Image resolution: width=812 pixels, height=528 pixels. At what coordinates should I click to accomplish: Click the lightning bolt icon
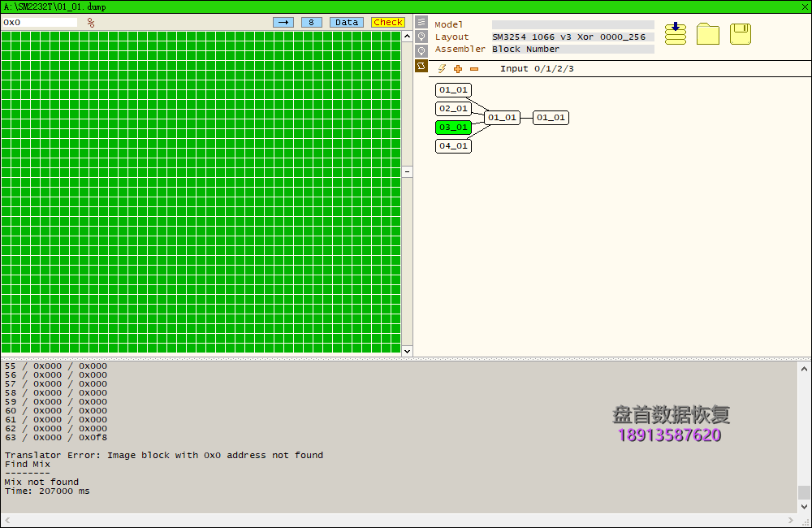coord(442,68)
